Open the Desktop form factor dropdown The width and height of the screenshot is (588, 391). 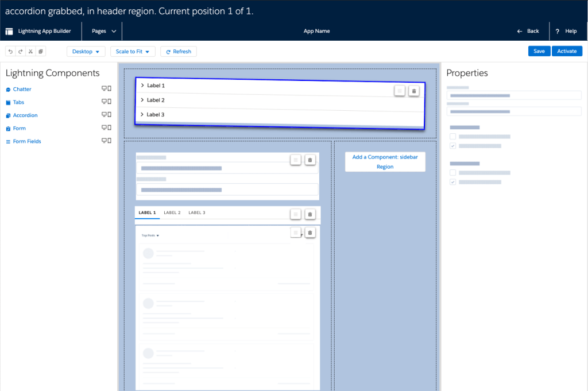pos(86,51)
